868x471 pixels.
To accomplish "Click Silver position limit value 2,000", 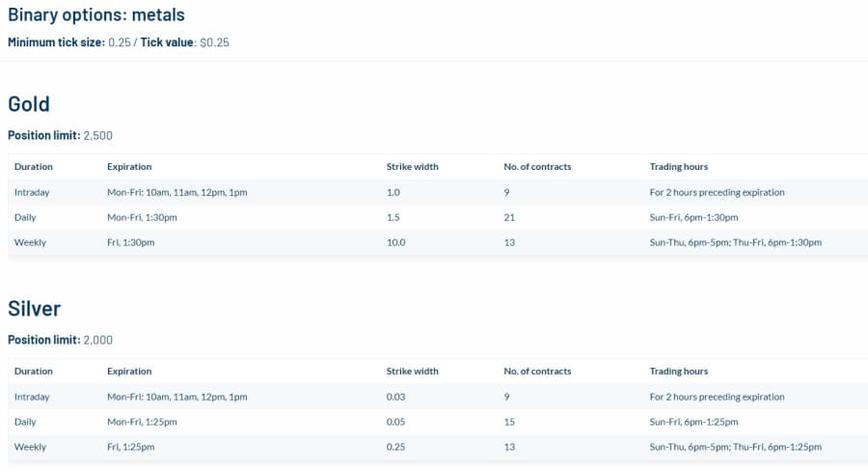I will tap(98, 340).
